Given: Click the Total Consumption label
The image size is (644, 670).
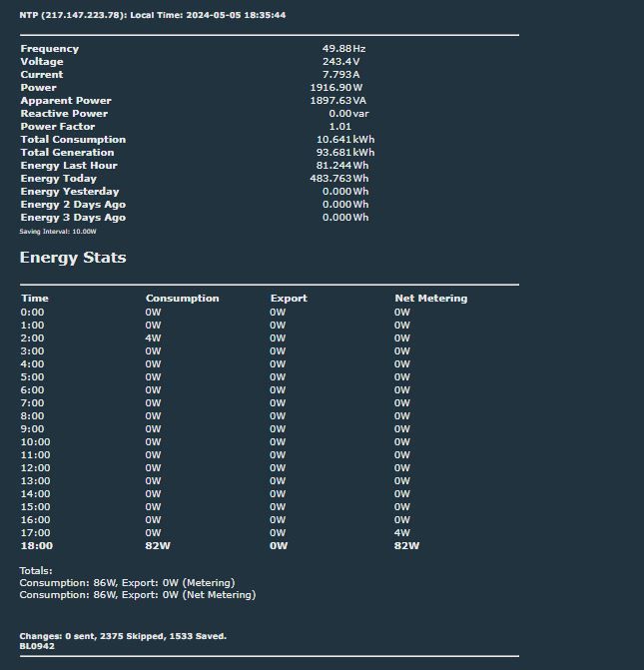Looking at the screenshot, I should 73,140.
